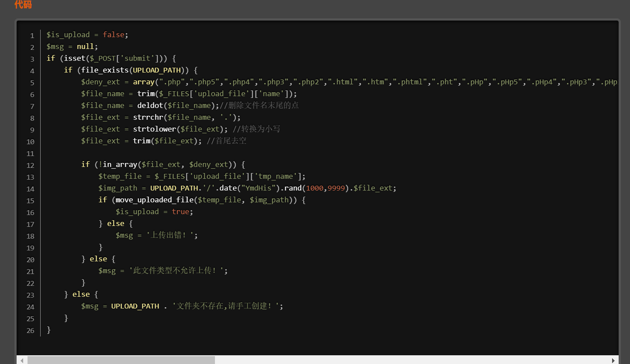The height and width of the screenshot is (364, 630).
Task: Click the comment 转换为小写 on line 9
Action: pyautogui.click(x=256, y=129)
